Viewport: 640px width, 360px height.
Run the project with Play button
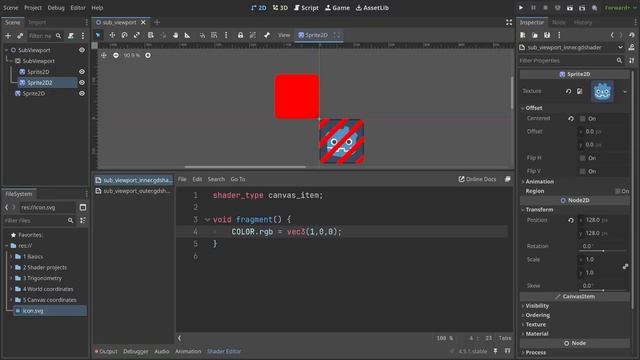[521, 8]
